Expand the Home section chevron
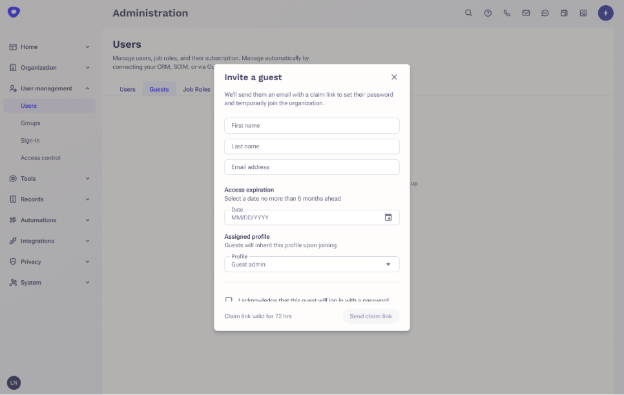Screen dimensions: 624x395 point(87,47)
